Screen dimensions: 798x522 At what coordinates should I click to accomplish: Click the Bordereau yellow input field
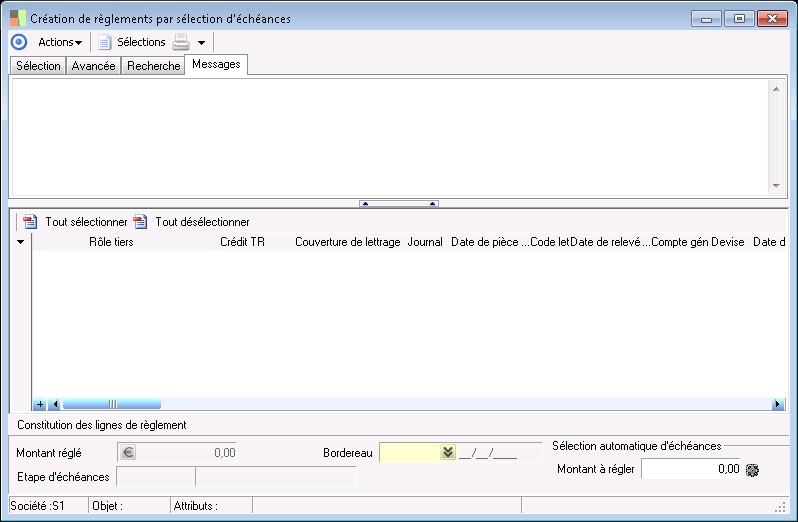click(x=410, y=452)
